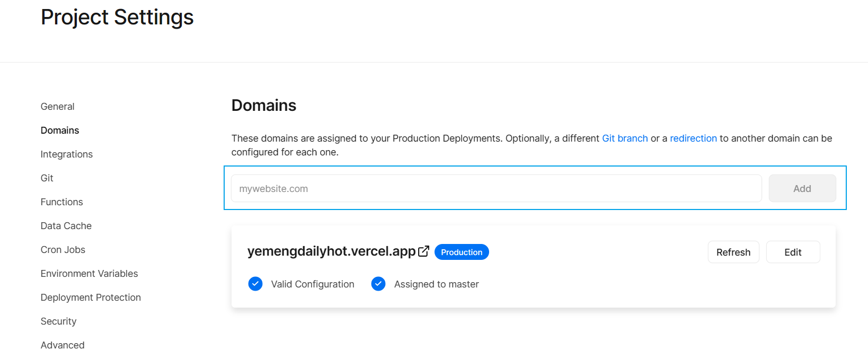Image resolution: width=868 pixels, height=358 pixels.
Task: Click the Assigned to master text
Action: 437,284
